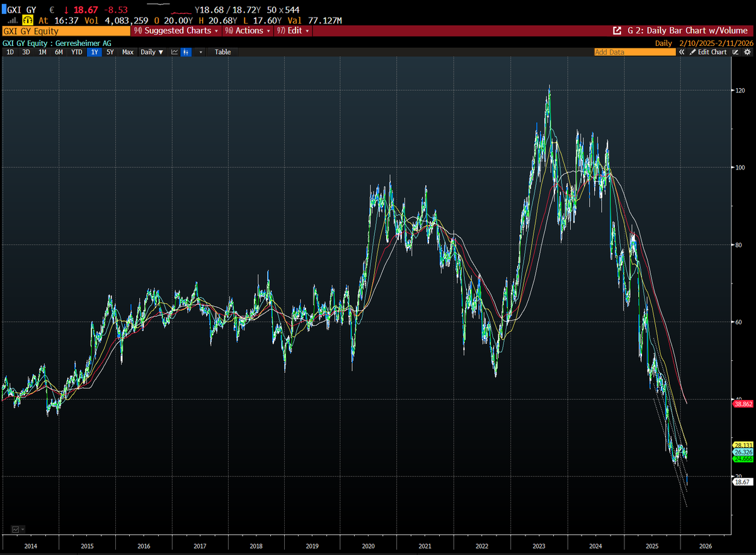Select the 3D time range
The image size is (756, 555).
tap(26, 52)
